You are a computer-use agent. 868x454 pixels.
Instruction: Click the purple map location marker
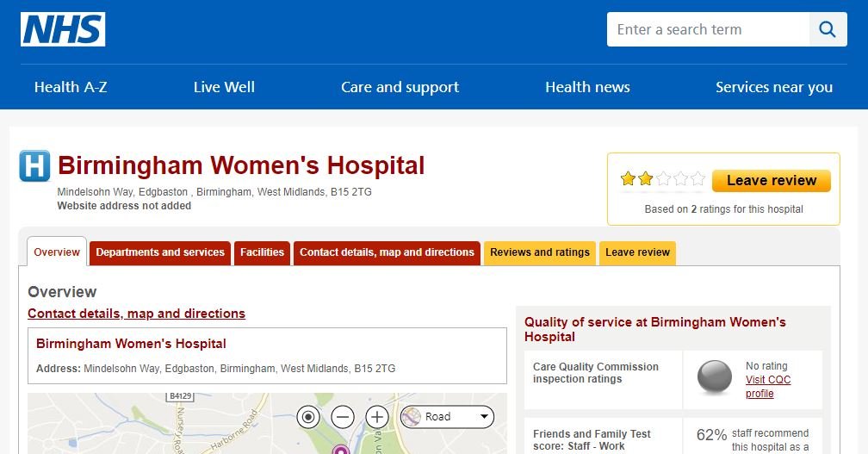coord(341,450)
